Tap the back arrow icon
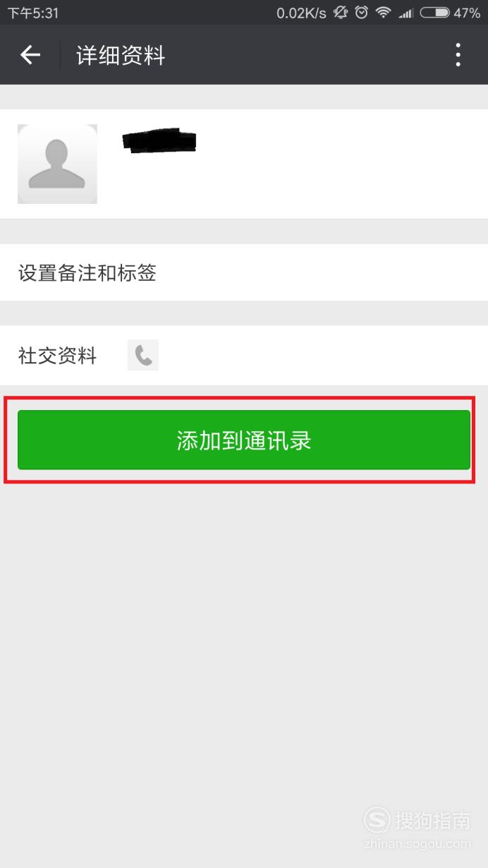The image size is (488, 868). 30,54
